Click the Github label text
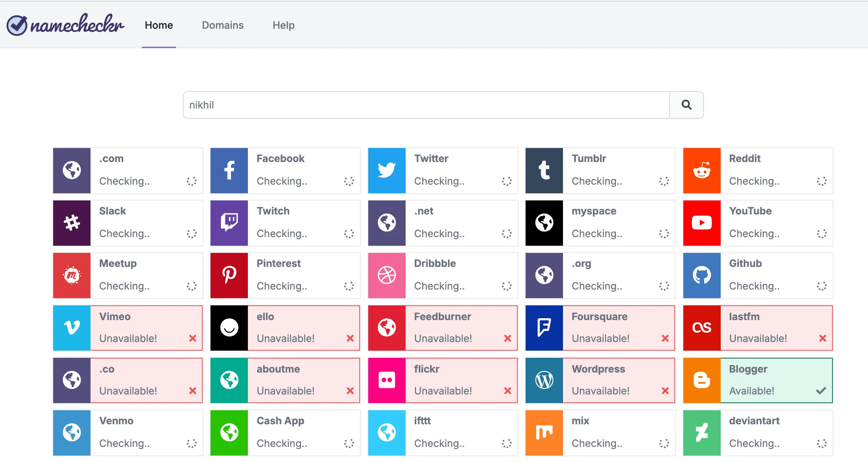868x462 pixels. click(745, 263)
